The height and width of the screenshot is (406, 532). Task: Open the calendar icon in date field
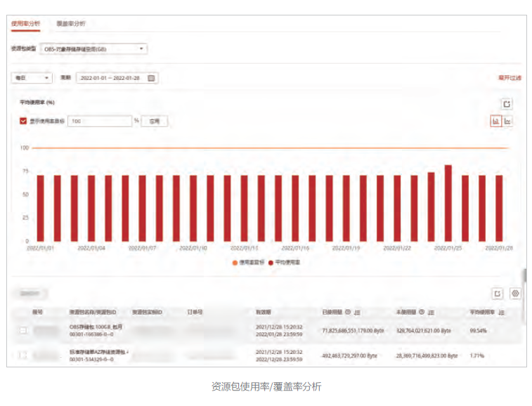(x=151, y=78)
